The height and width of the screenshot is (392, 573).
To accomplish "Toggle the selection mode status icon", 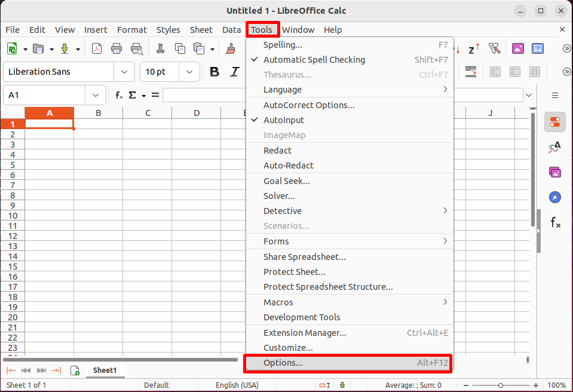I will click(x=324, y=385).
